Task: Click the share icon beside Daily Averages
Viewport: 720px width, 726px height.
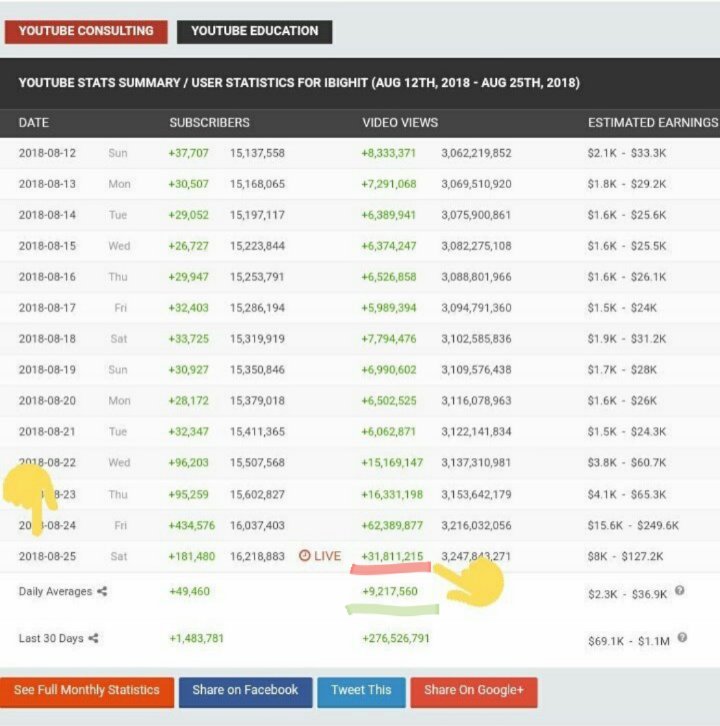Action: click(102, 591)
